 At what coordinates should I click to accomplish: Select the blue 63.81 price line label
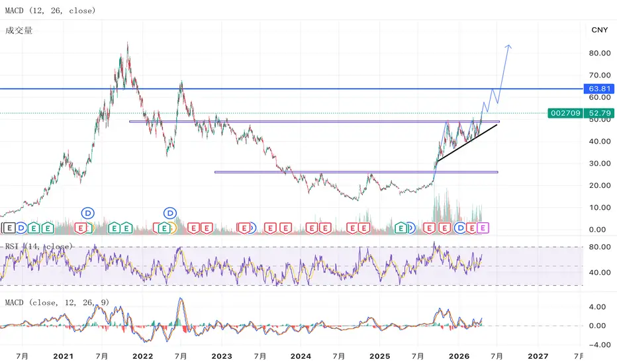[x=599, y=89]
